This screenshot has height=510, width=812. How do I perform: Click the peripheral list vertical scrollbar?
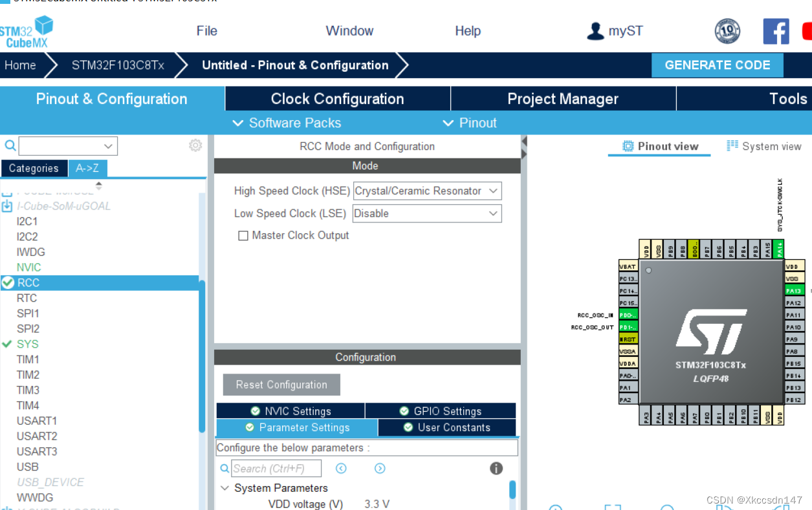pos(202,357)
